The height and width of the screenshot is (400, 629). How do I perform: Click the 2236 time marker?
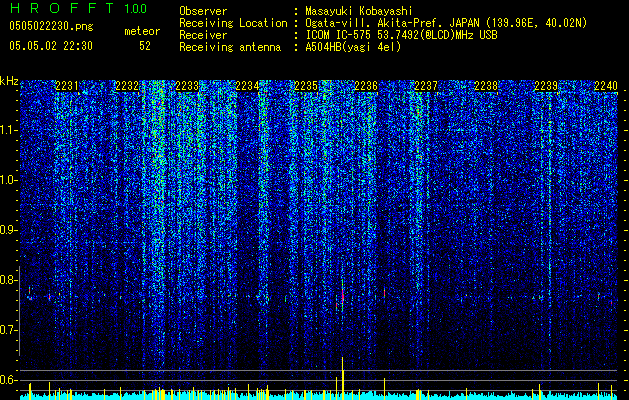(366, 86)
